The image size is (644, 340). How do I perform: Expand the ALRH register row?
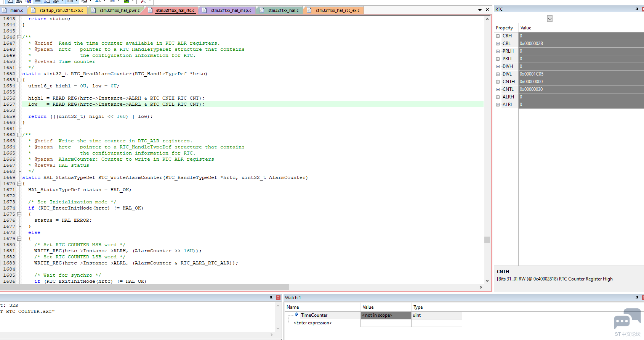click(x=498, y=97)
